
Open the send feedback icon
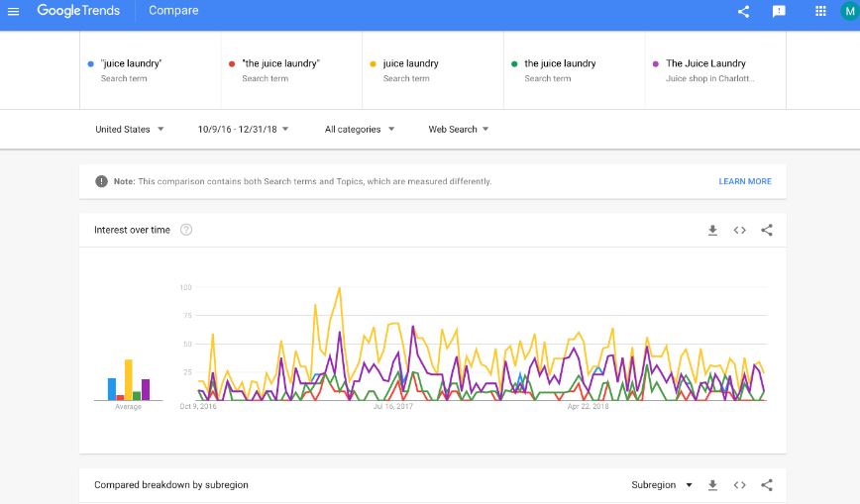coord(779,11)
